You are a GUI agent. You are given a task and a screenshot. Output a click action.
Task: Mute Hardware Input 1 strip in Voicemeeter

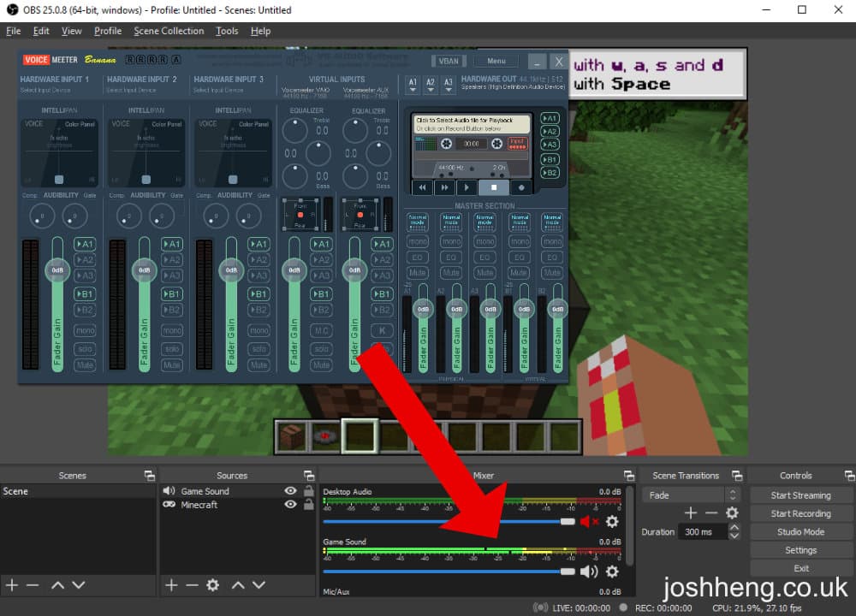[x=85, y=365]
